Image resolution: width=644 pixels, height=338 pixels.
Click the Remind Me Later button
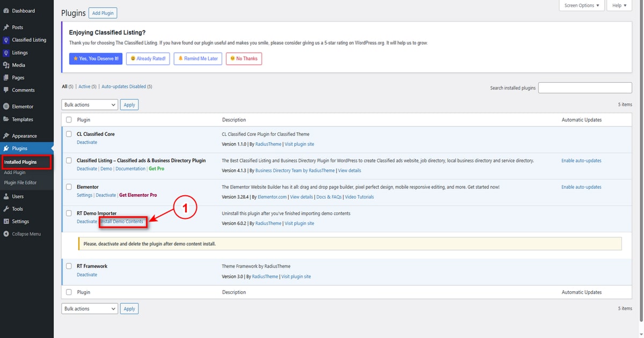pos(198,58)
